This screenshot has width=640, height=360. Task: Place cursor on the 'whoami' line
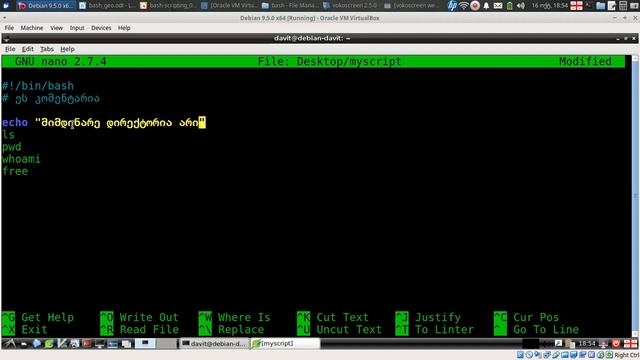tap(21, 159)
